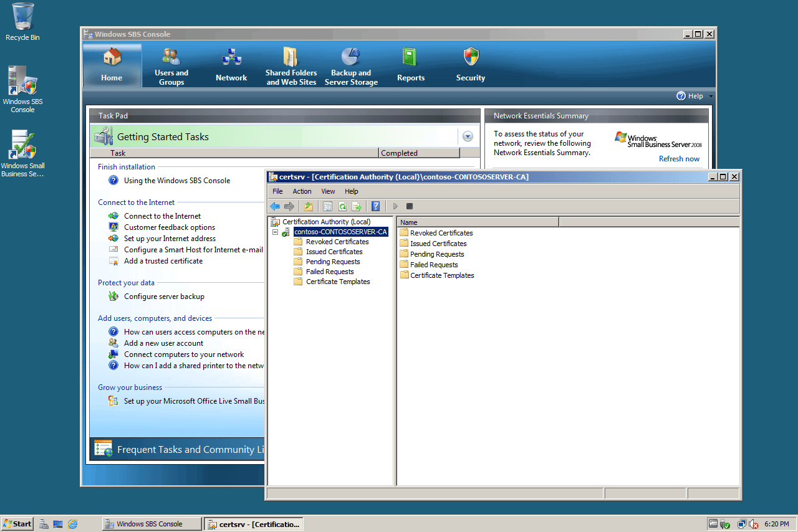This screenshot has width=798, height=532.
Task: Click the certsrv taskbar button
Action: pyautogui.click(x=254, y=524)
